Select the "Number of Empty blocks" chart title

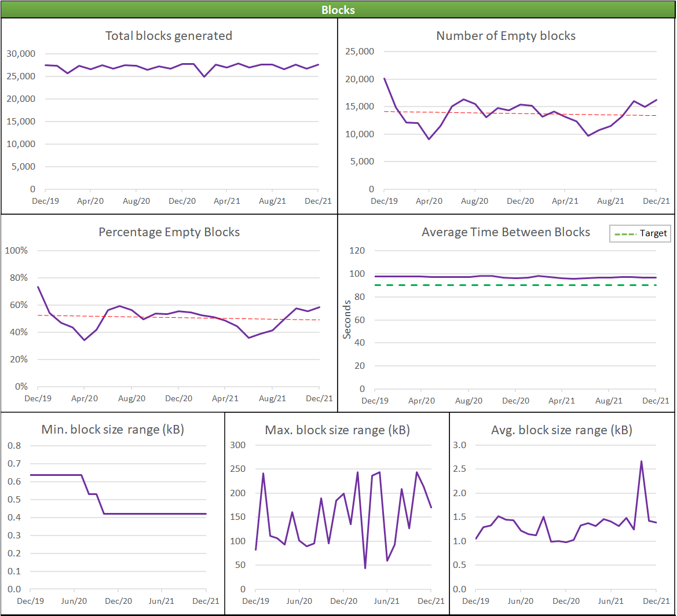click(506, 36)
